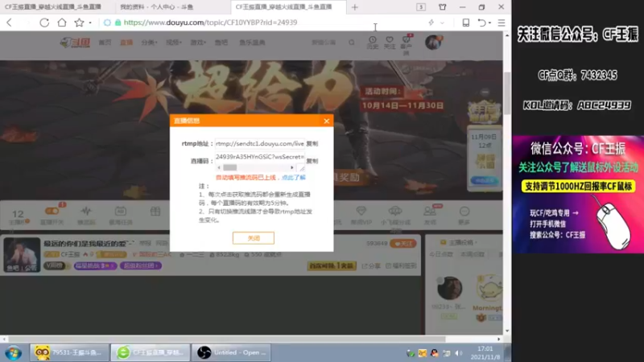Expand the undo arrow dropdown
Screen dimensions: 644x362
489,23
